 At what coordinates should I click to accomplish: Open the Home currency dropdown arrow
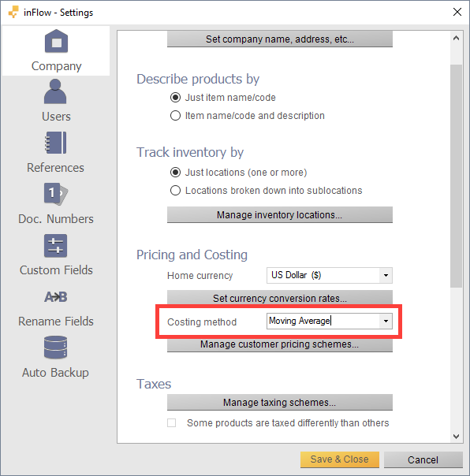click(x=386, y=275)
